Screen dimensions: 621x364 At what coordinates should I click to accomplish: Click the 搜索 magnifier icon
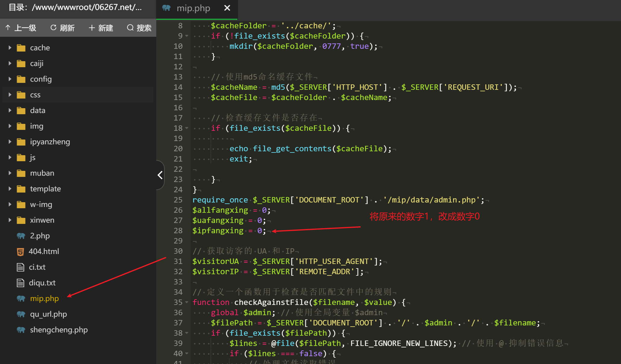point(130,28)
